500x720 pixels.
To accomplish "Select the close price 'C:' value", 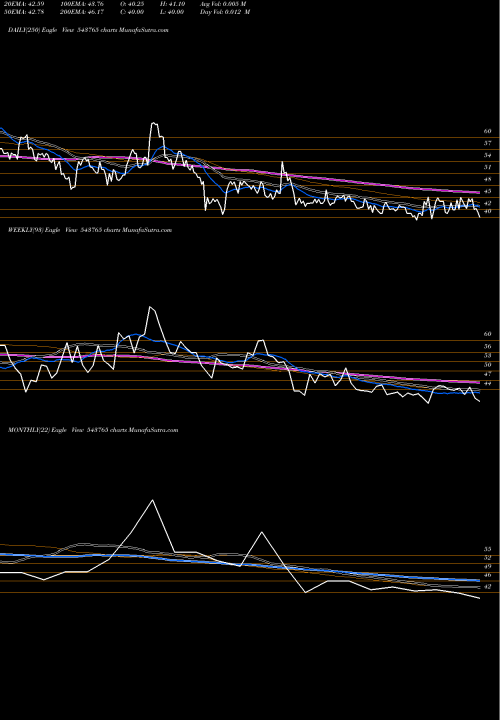I will point(132,12).
